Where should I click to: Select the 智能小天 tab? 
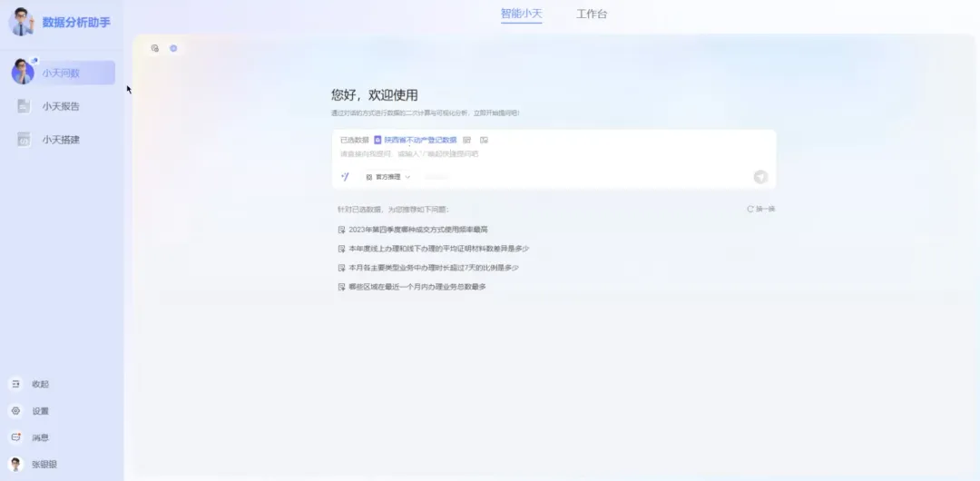[x=521, y=14]
